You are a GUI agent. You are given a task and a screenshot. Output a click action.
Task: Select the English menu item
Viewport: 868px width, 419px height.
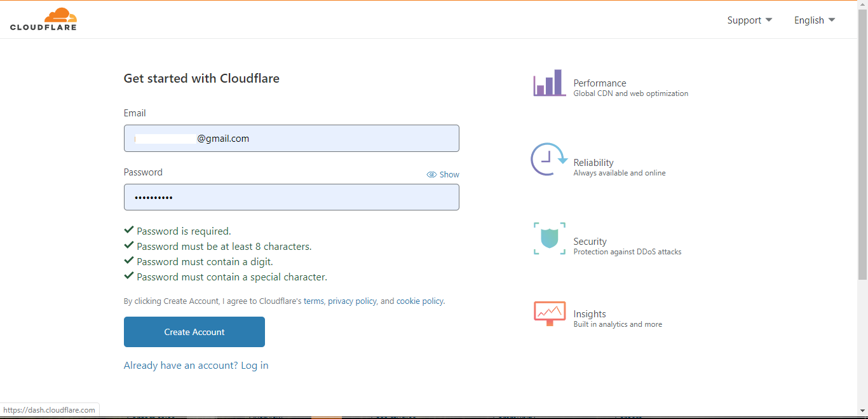tap(809, 20)
